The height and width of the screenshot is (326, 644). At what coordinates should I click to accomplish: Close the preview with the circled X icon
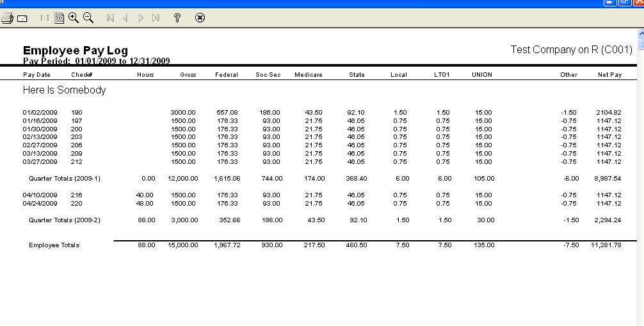(200, 18)
